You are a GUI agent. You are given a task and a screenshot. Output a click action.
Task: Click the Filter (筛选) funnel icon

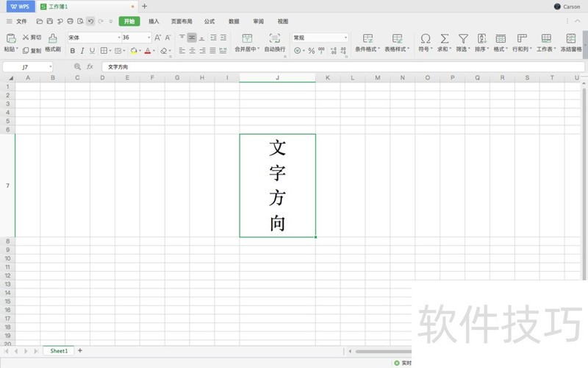point(463,38)
